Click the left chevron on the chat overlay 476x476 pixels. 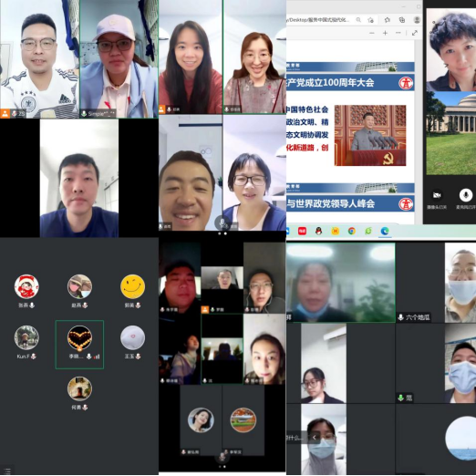click(x=315, y=438)
